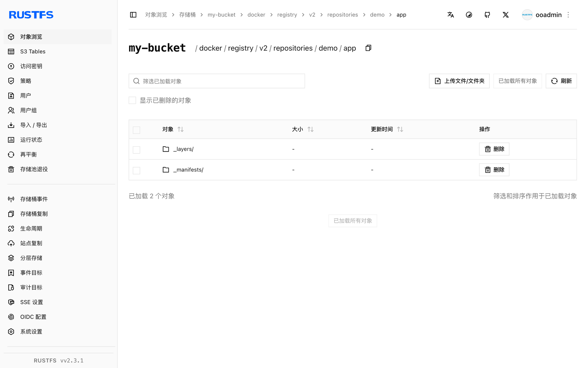Open 对象浏览 in sidebar
Screen dimensions: 588x368
(58, 37)
